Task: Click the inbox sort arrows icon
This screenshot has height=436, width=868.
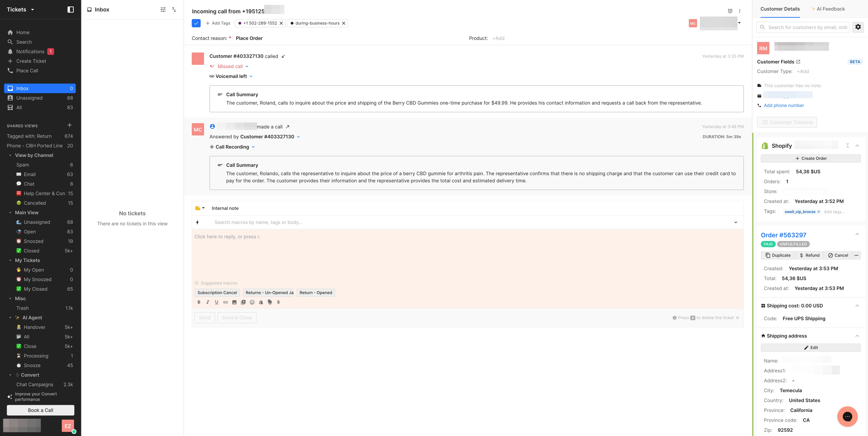Action: click(x=174, y=10)
